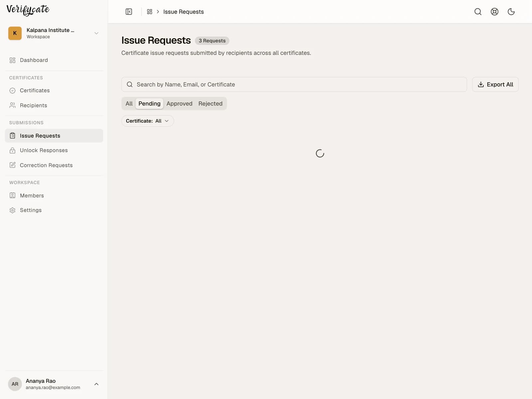Click the breadcrumb dashboard grid icon

(150, 12)
